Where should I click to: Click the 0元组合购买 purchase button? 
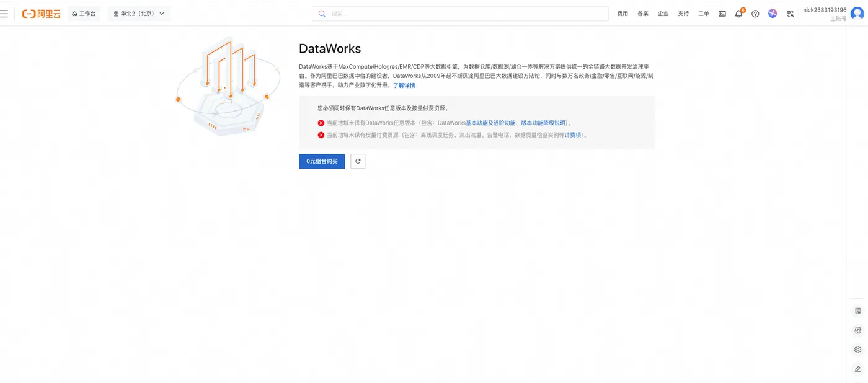tap(322, 161)
